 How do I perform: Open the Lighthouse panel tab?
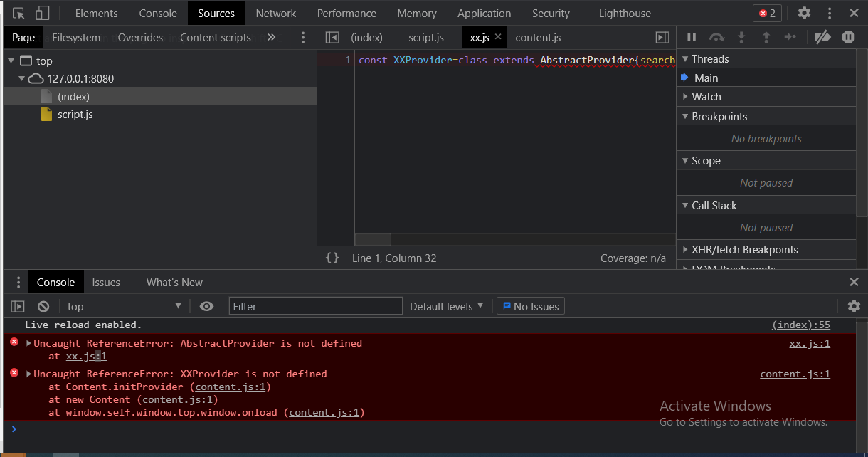coord(625,13)
